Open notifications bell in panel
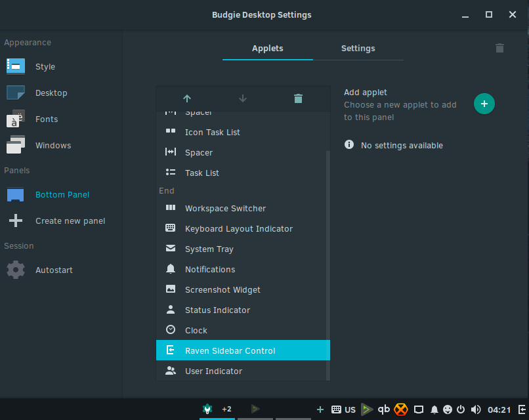The height and width of the screenshot is (420, 529). pyautogui.click(x=434, y=409)
